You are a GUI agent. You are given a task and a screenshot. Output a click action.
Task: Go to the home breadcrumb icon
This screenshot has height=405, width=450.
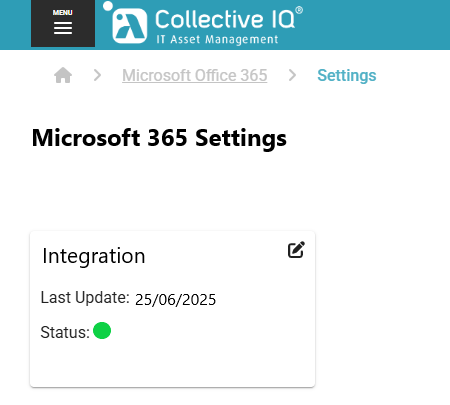(63, 75)
